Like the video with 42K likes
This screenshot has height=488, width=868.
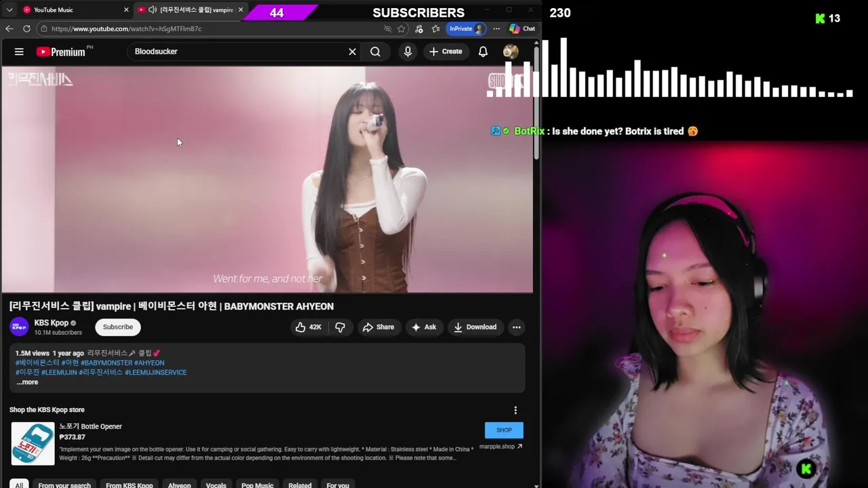pos(309,327)
